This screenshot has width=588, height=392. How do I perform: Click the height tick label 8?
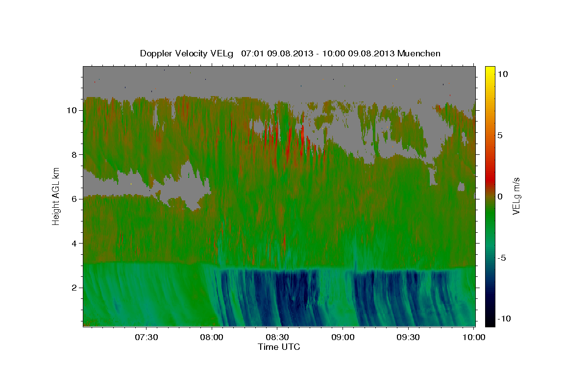click(74, 155)
